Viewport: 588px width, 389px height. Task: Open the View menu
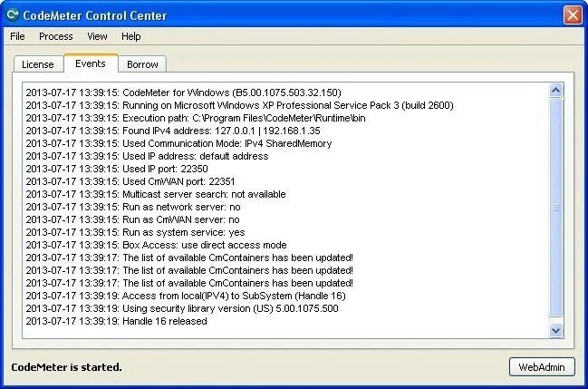(x=97, y=36)
